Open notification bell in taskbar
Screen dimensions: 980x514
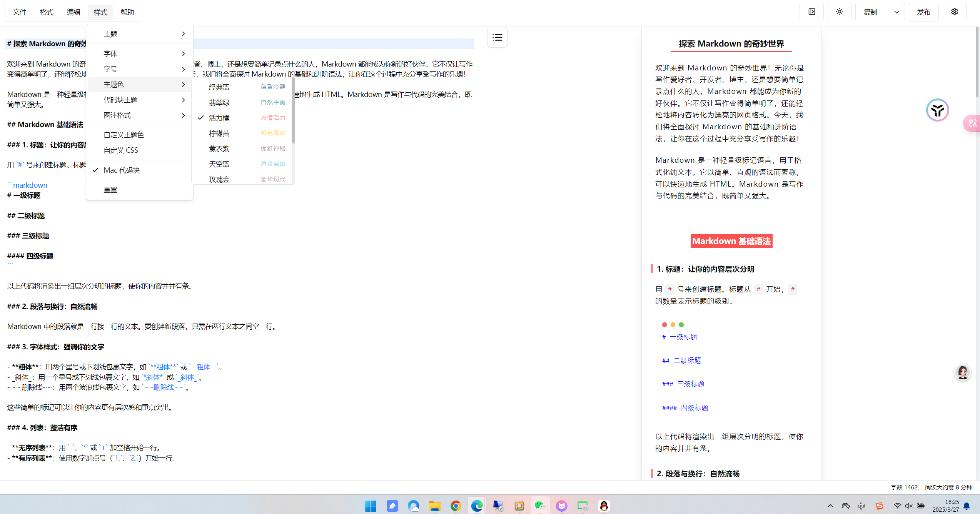(967, 506)
